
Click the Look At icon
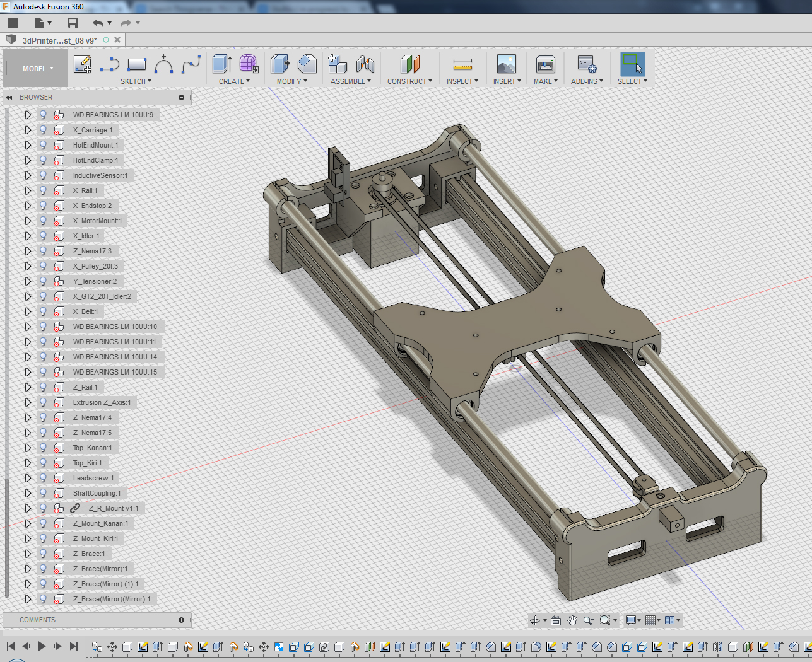click(x=556, y=620)
